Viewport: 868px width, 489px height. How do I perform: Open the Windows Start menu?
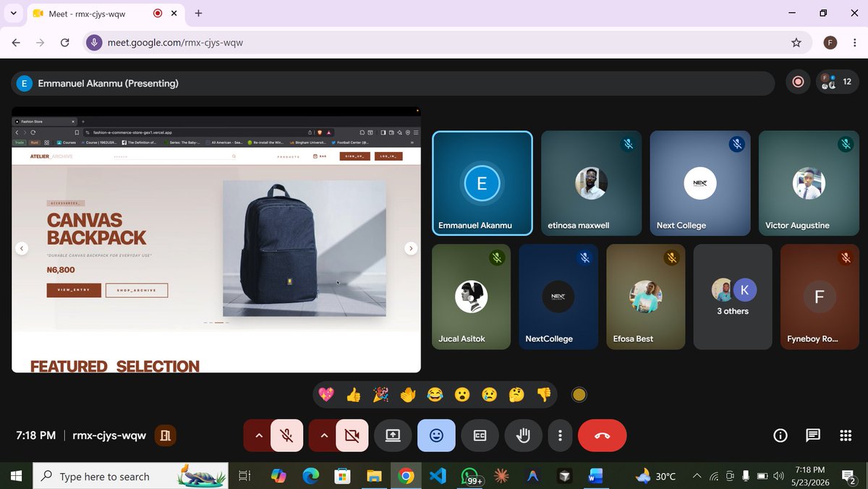[x=16, y=476]
